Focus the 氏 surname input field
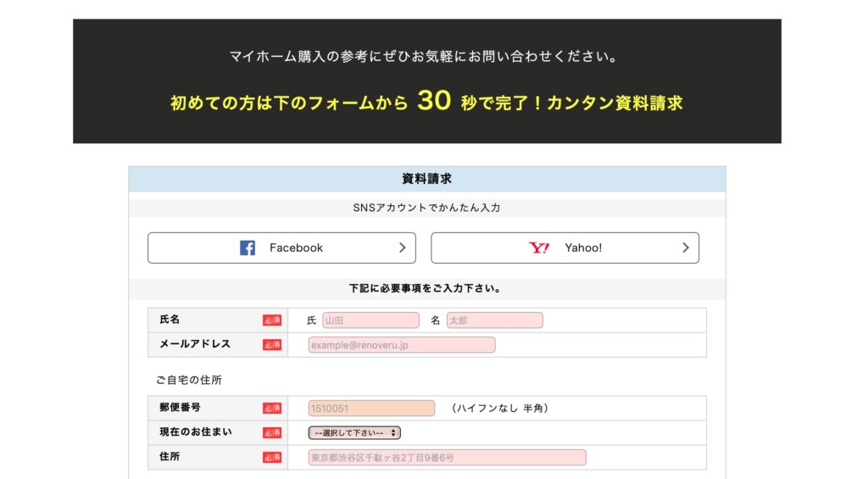This screenshot has width=868, height=479. coord(370,320)
